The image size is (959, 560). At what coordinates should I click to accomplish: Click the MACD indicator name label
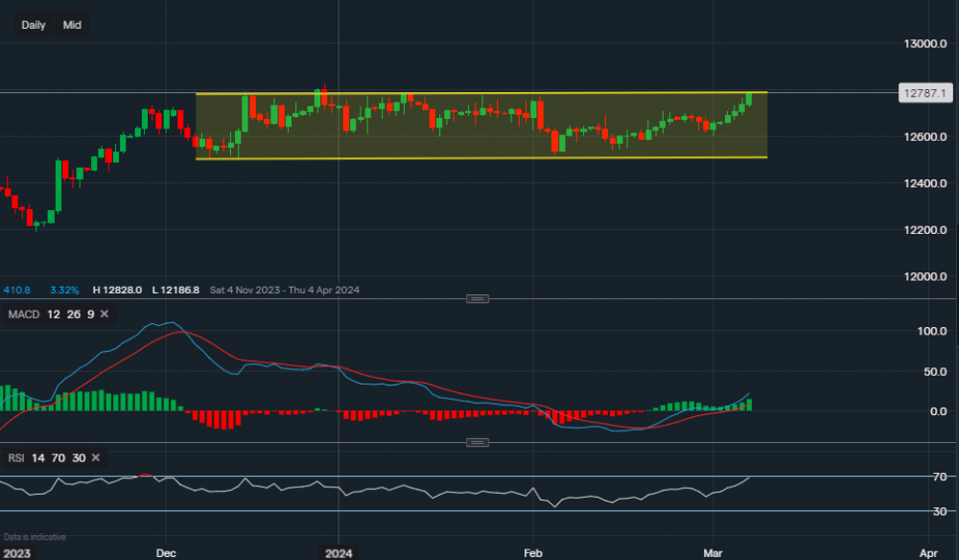(x=22, y=314)
